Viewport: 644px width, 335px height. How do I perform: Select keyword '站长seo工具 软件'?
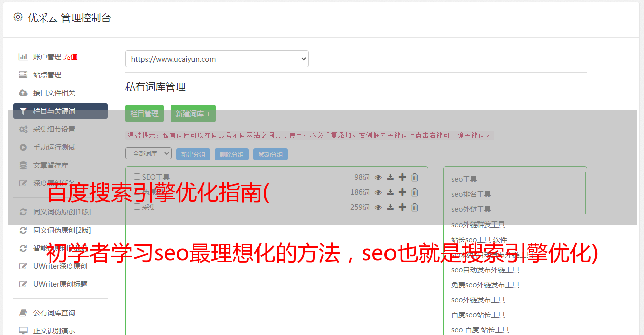479,240
